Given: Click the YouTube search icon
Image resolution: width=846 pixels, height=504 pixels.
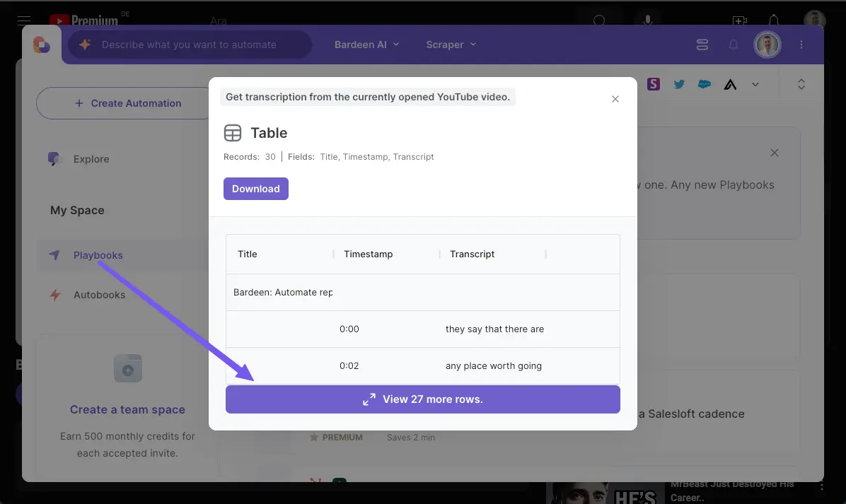Looking at the screenshot, I should (599, 20).
